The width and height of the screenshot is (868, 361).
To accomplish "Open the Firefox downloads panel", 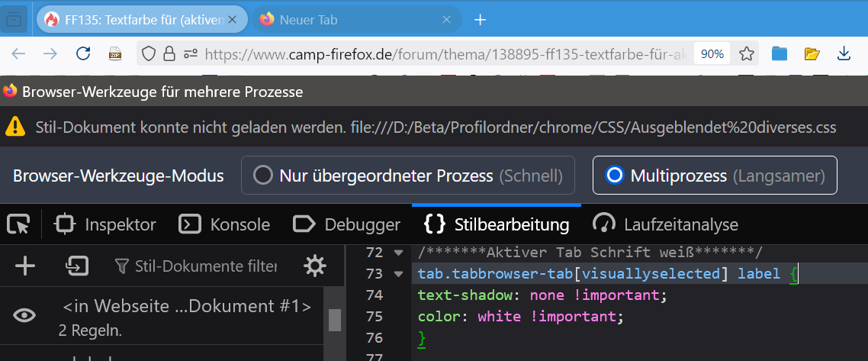I will (x=844, y=53).
